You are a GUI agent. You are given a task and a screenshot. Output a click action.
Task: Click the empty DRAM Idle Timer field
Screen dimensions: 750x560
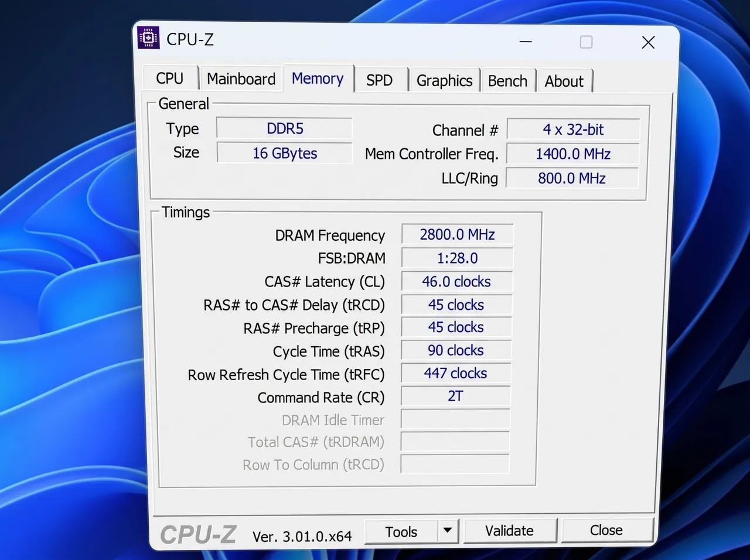(x=455, y=419)
